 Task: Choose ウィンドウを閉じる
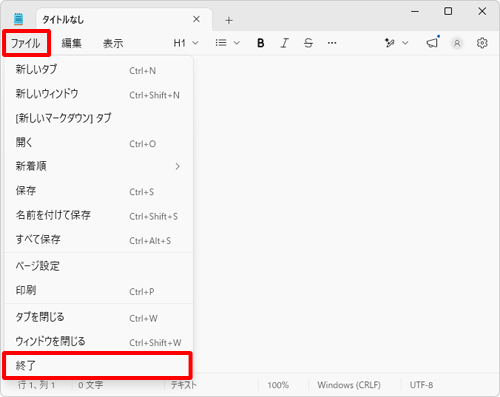click(99, 342)
